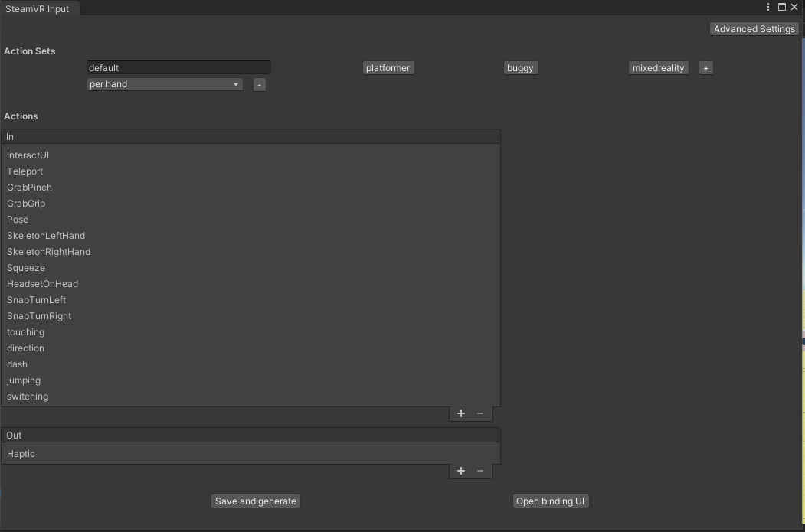
Task: Close the SteamVR Input window
Action: coord(794,7)
